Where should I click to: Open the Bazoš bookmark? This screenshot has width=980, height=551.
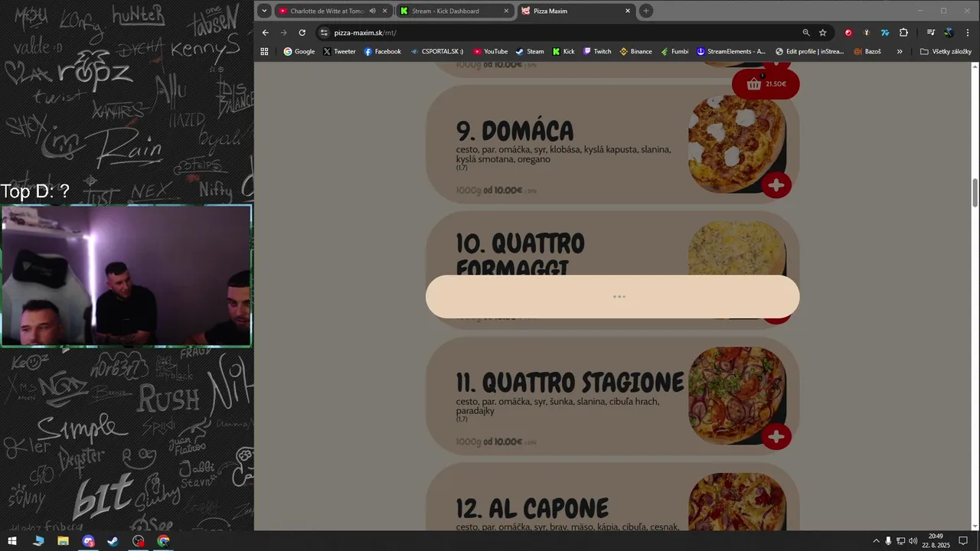[x=867, y=51]
